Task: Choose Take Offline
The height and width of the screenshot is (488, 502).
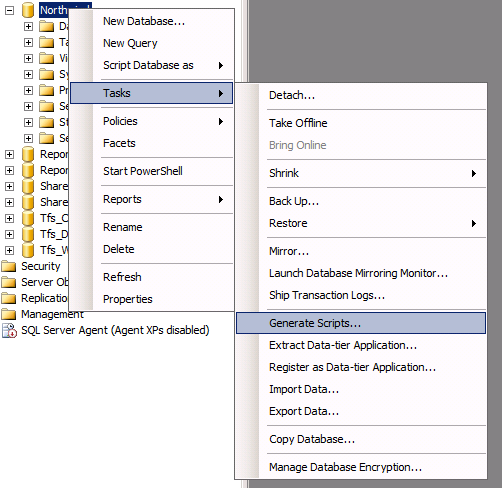Action: [361, 123]
